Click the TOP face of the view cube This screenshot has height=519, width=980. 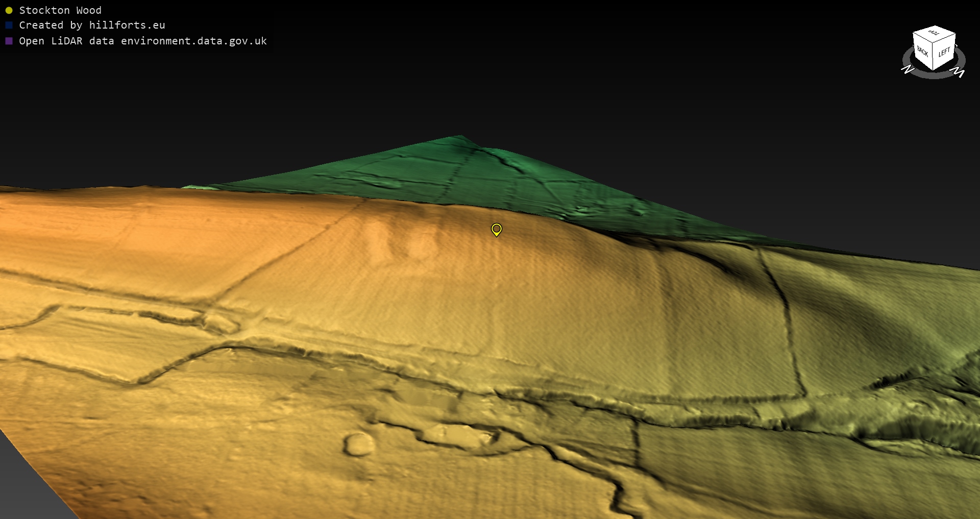click(934, 33)
